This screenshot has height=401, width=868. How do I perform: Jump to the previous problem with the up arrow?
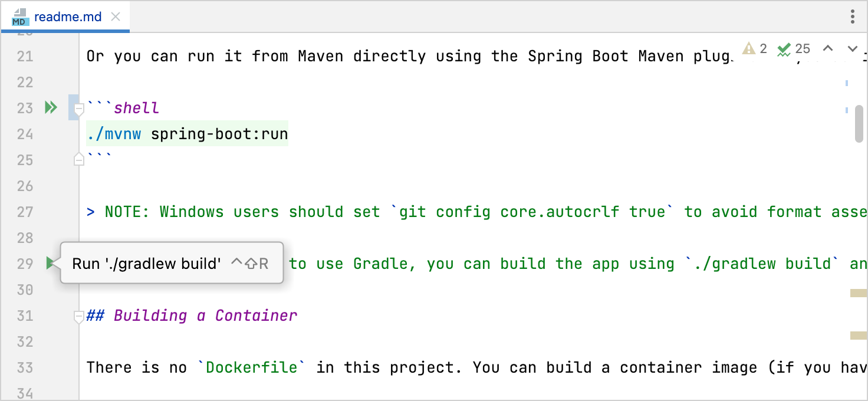[x=828, y=49]
